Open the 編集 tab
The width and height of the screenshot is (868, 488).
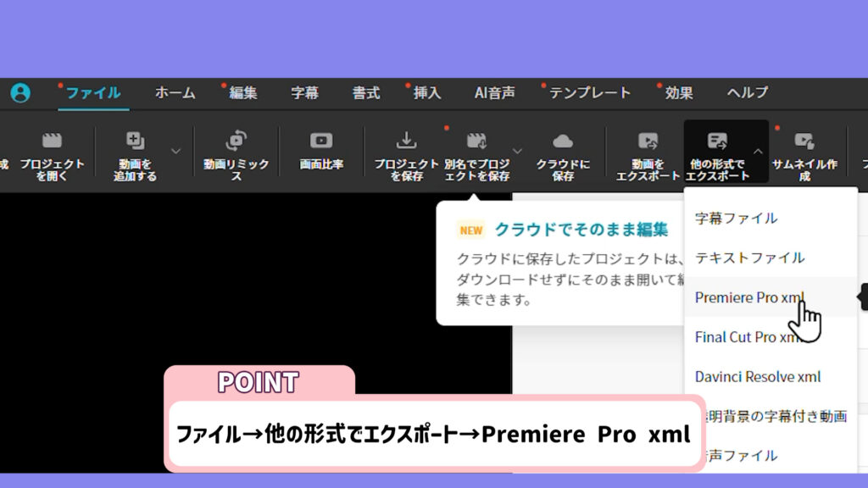(243, 92)
